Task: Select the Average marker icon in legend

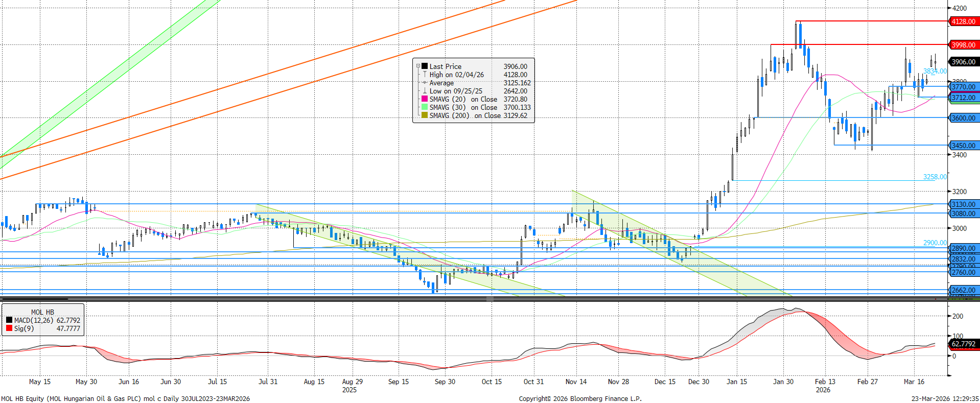Action: [x=424, y=83]
